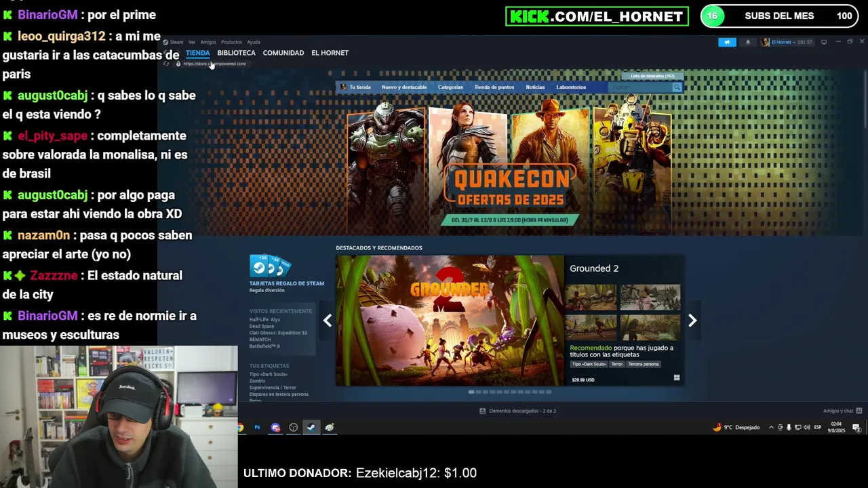Select first carousel page indicator dot
The width and height of the screenshot is (868, 488).
(x=471, y=392)
